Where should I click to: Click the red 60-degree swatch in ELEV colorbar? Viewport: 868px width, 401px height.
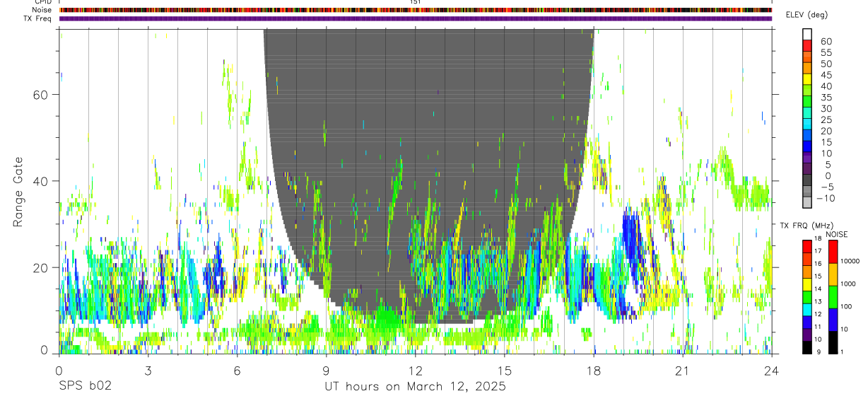[807, 45]
